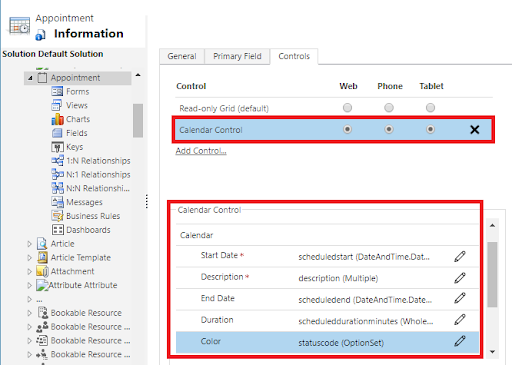Click the Keys icon in tree
Viewport: 512px width, 365px height.
(x=57, y=147)
